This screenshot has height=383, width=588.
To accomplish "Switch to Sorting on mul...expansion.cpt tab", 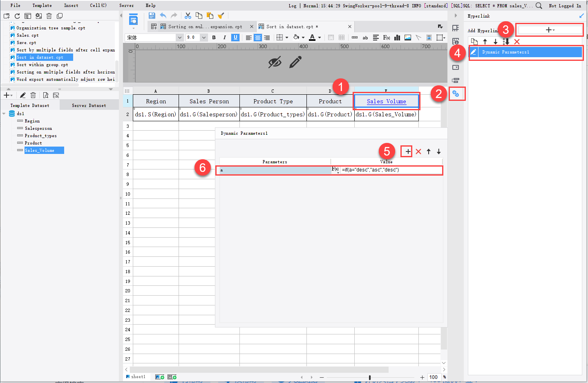I will pyautogui.click(x=202, y=27).
